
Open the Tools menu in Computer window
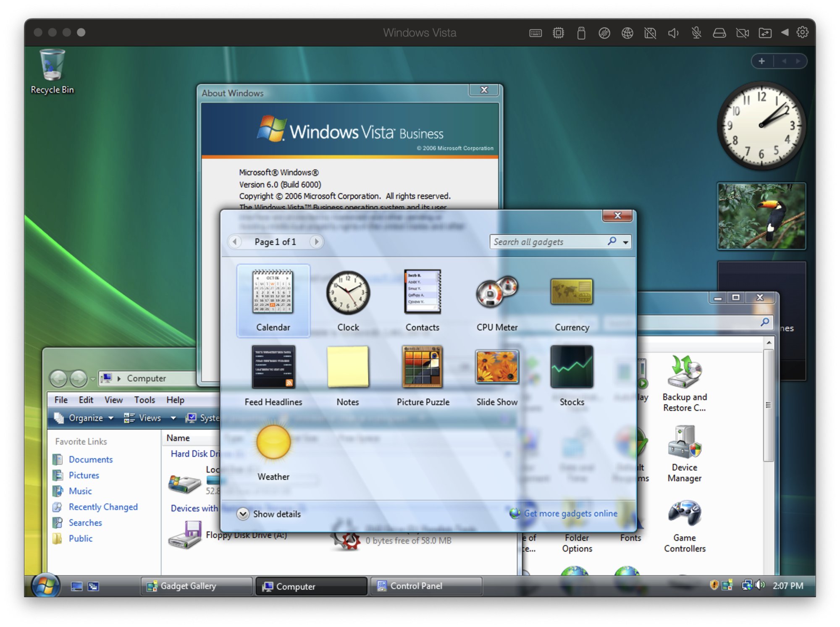[x=144, y=400]
